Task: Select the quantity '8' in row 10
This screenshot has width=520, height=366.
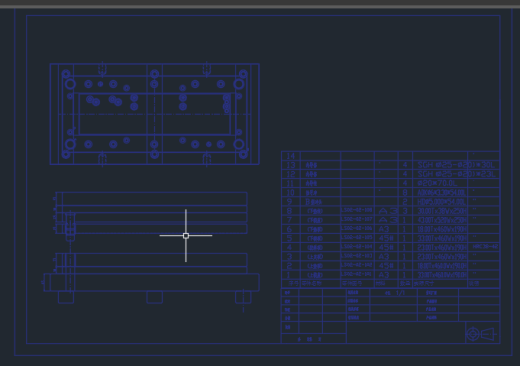Action: 405,192
